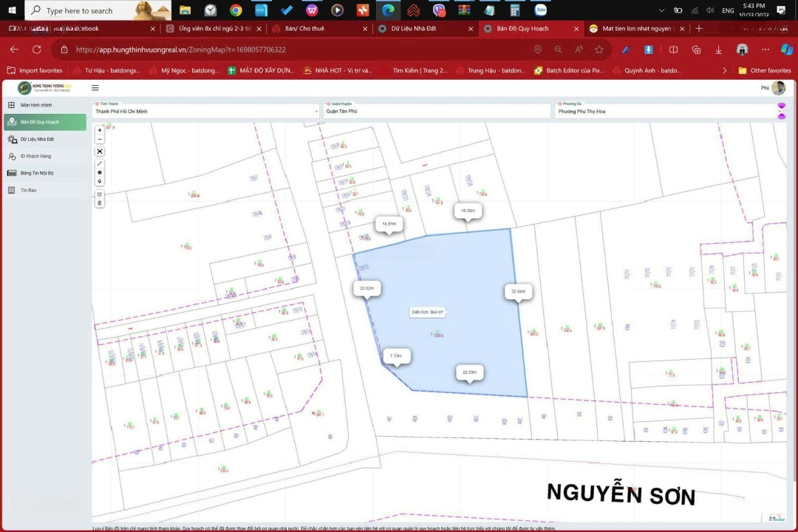Open the Tỉnh Thành province dropdown
The height and width of the screenshot is (532, 798).
(205, 111)
